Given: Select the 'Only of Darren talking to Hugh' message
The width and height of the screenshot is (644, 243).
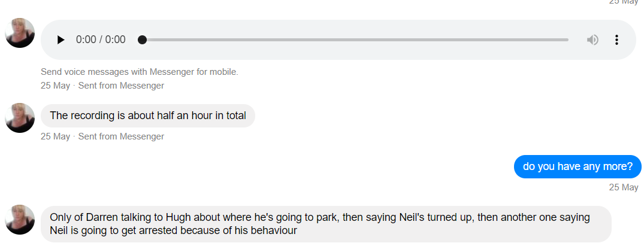Looking at the screenshot, I should pyautogui.click(x=326, y=224).
